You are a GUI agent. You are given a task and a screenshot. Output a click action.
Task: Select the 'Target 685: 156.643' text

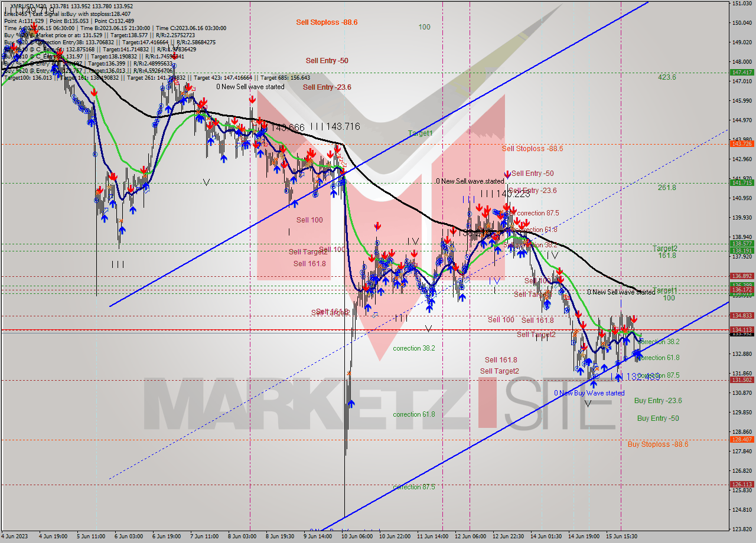(286, 77)
